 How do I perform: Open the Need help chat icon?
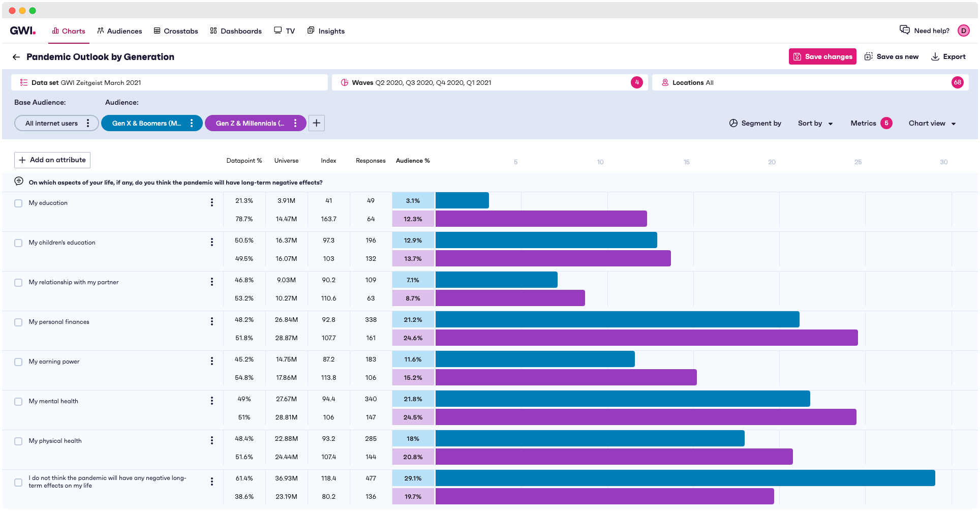click(905, 30)
